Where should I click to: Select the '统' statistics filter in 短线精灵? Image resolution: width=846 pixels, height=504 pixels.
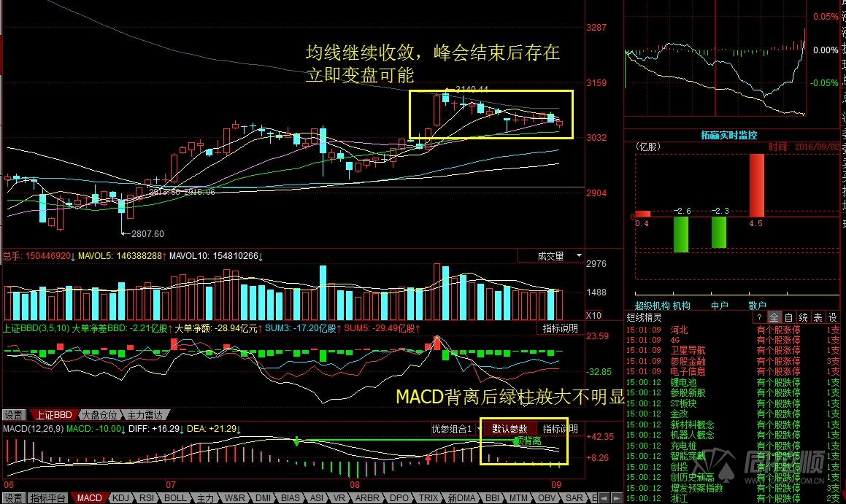(803, 317)
